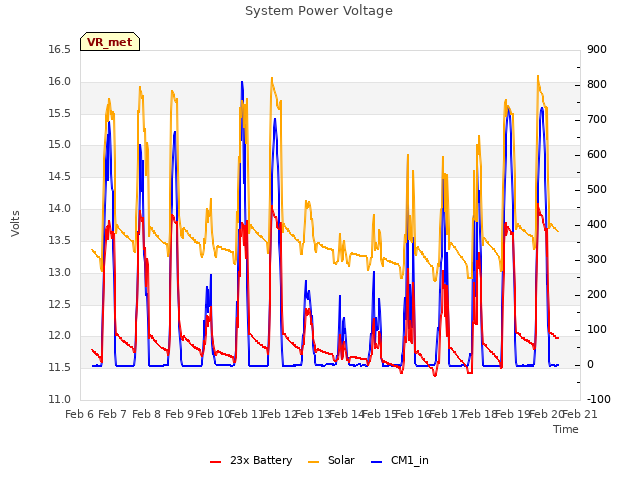Viewport: 640px width, 480px height.
Task: Click the Time x-axis label
Action: (566, 429)
